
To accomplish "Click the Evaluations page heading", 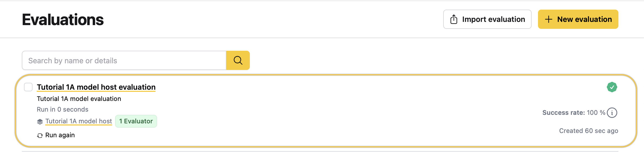I will pyautogui.click(x=63, y=20).
